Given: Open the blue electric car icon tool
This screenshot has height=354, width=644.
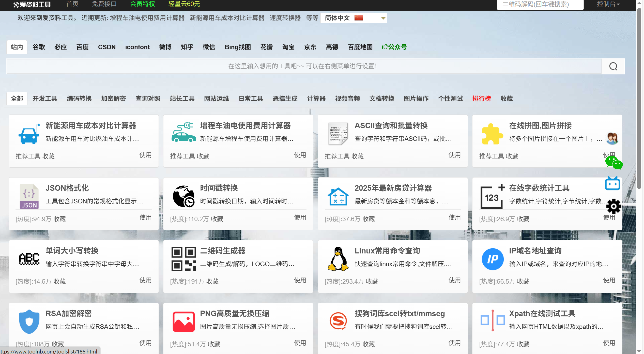Looking at the screenshot, I should click(x=29, y=134).
